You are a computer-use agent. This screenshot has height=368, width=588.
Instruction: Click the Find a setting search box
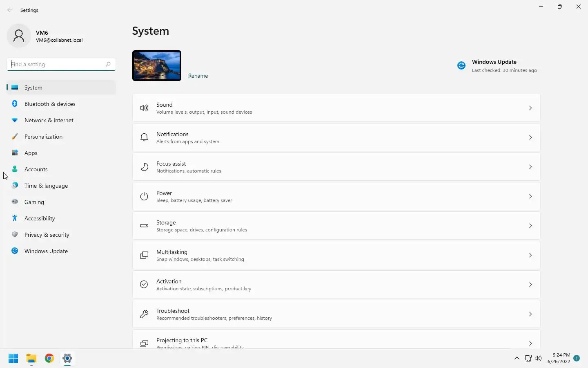click(x=57, y=64)
